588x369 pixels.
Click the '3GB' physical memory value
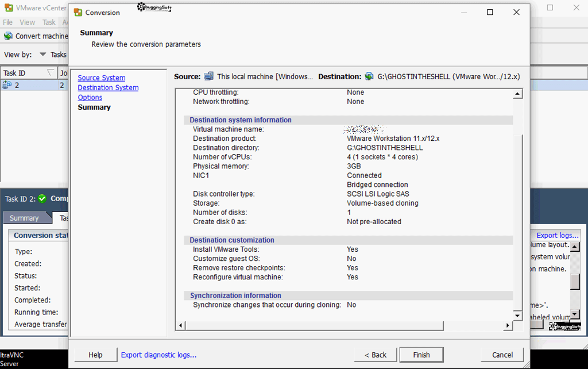click(354, 166)
